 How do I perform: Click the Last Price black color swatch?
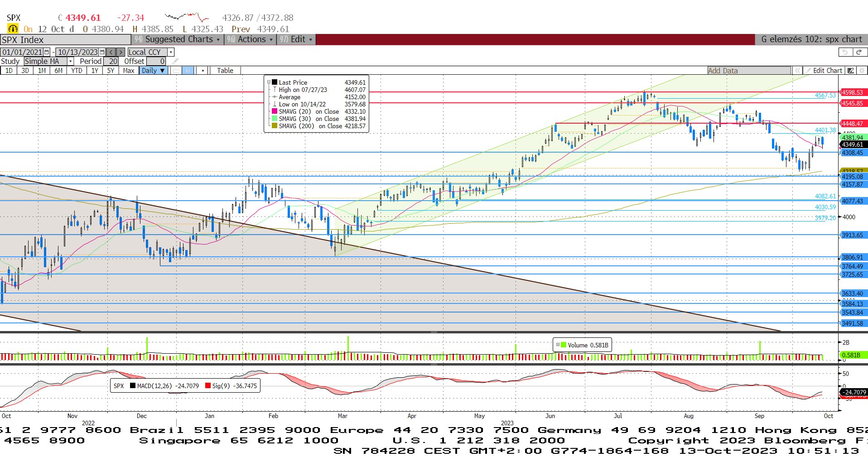point(275,82)
